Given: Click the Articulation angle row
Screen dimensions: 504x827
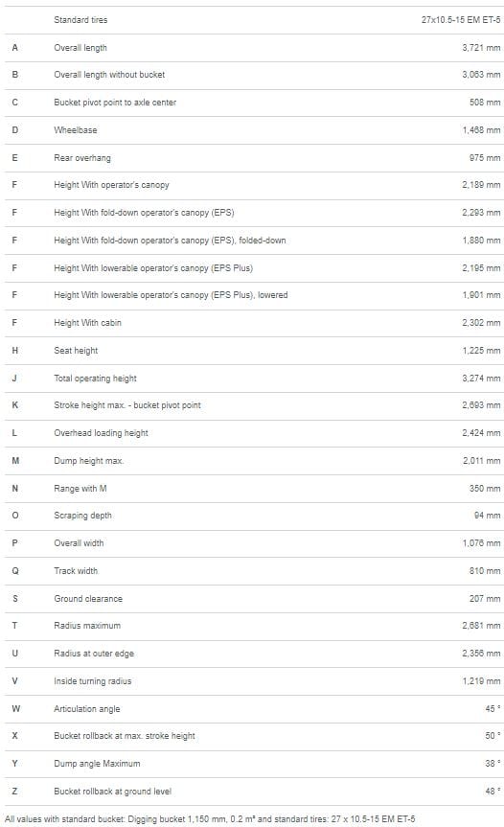Looking at the screenshot, I should point(254,709).
